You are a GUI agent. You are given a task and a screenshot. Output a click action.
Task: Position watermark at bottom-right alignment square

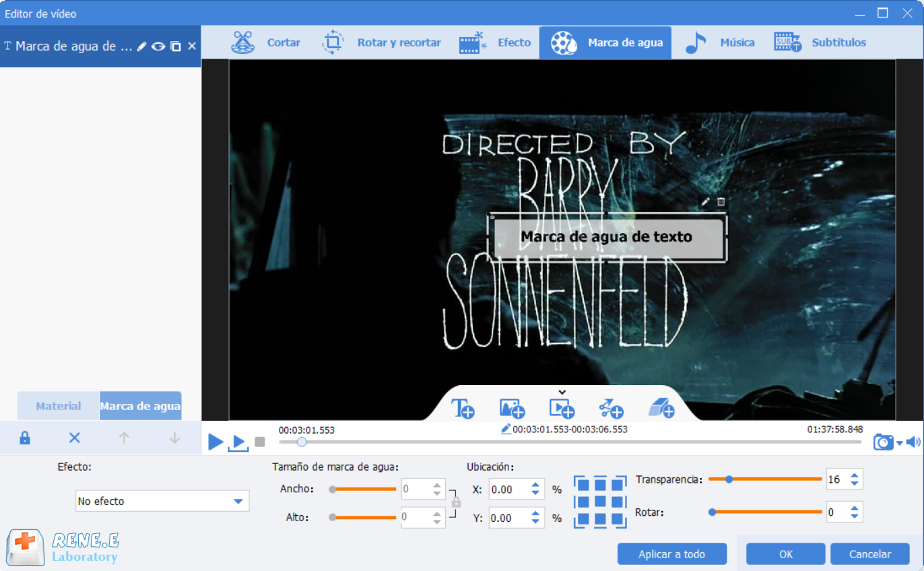click(617, 518)
